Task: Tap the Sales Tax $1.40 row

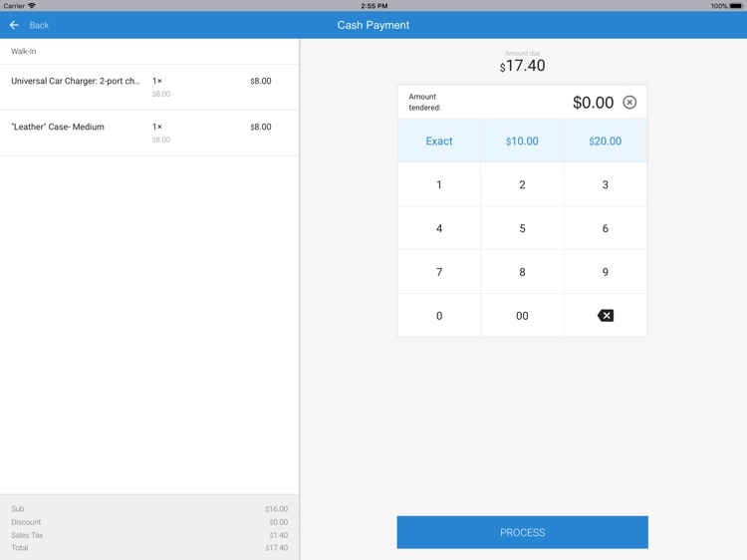Action: (149, 535)
